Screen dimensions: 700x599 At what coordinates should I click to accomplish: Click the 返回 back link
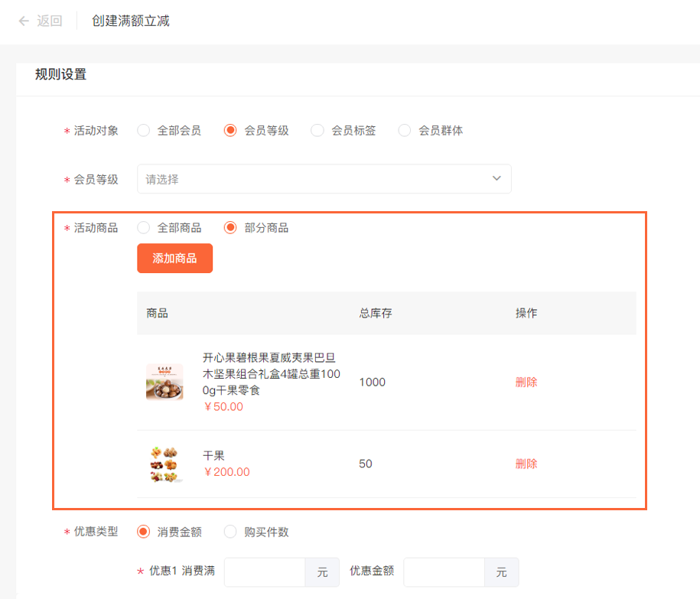pyautogui.click(x=50, y=21)
